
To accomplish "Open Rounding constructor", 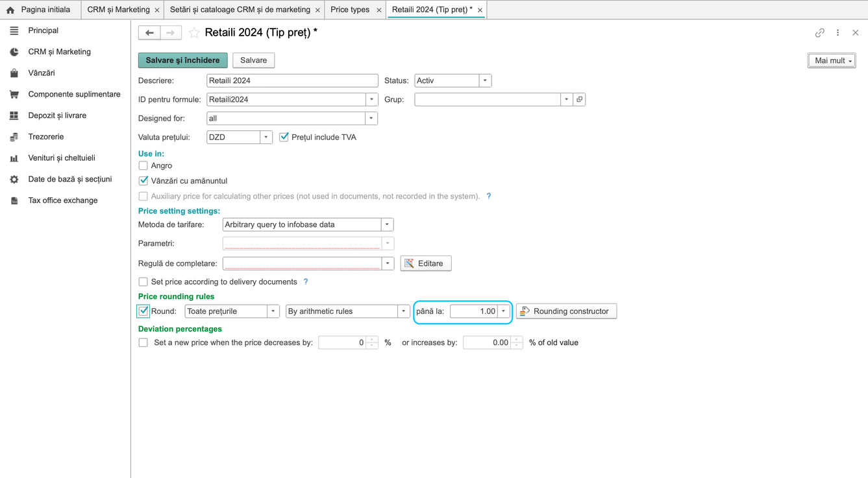I will (x=566, y=311).
